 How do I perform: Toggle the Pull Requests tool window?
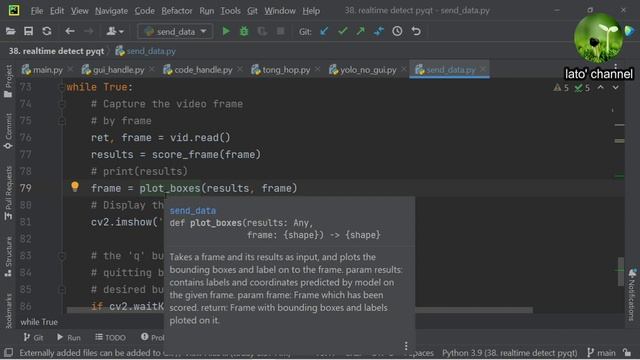click(8, 193)
